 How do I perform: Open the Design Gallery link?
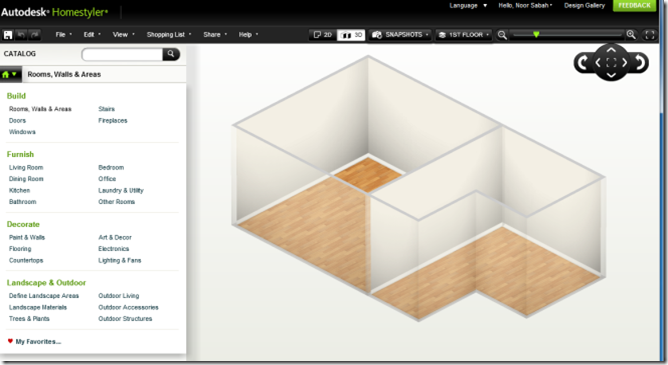pos(584,6)
